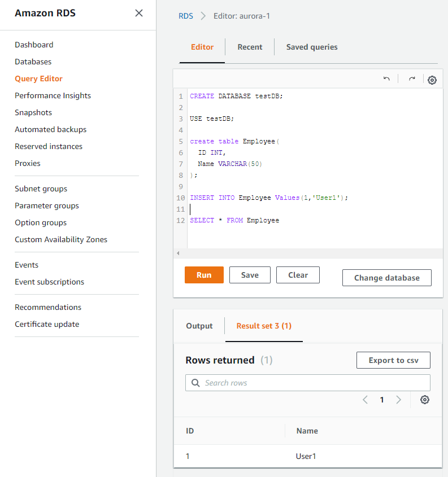Go to Snapshots
The image size is (448, 477).
click(x=33, y=112)
